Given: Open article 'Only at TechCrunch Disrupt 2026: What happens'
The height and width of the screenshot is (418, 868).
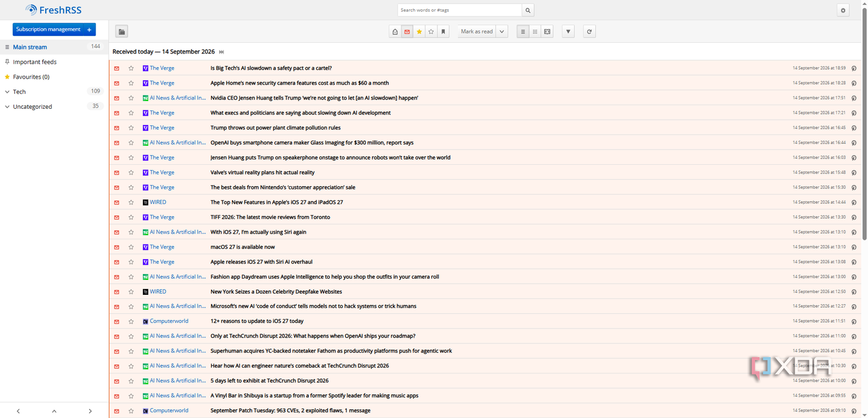Looking at the screenshot, I should tap(313, 336).
